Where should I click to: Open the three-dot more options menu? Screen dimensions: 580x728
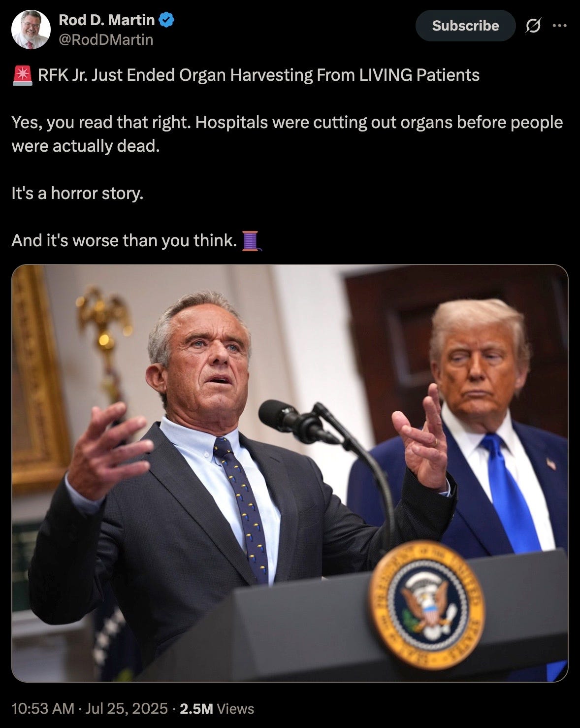pyautogui.click(x=560, y=26)
